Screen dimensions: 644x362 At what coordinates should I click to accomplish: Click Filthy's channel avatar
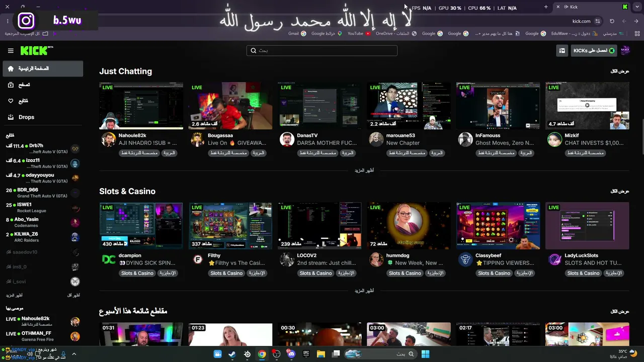[198, 259]
